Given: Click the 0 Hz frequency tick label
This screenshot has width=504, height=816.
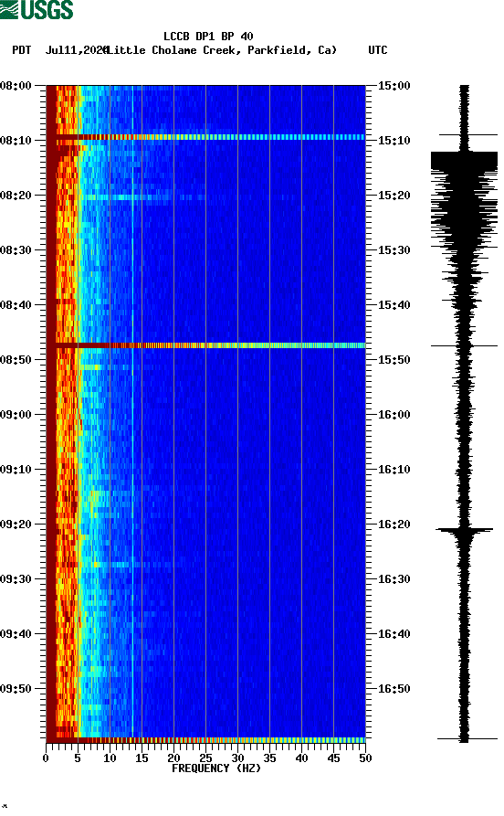Looking at the screenshot, I should pos(46,758).
